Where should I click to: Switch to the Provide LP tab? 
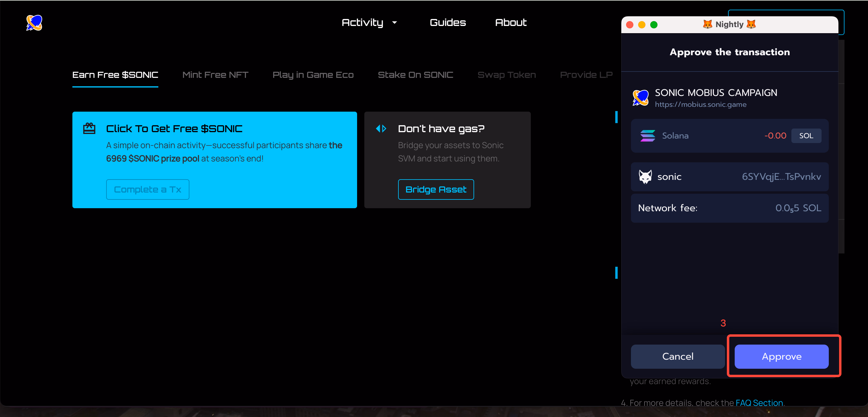pos(586,75)
